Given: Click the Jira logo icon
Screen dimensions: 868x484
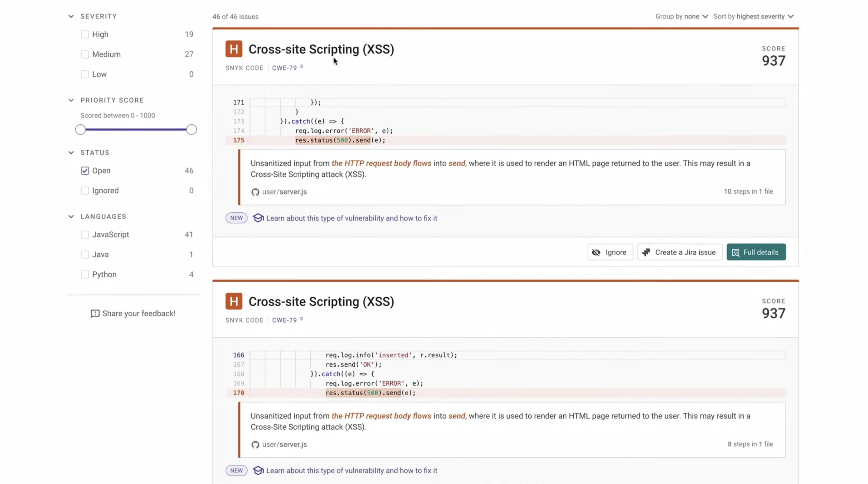Looking at the screenshot, I should pos(646,252).
